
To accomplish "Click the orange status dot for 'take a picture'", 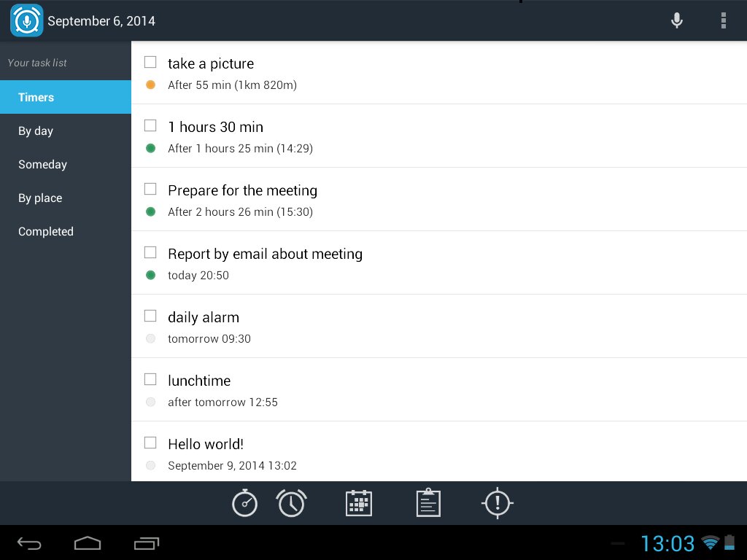I will coord(151,85).
